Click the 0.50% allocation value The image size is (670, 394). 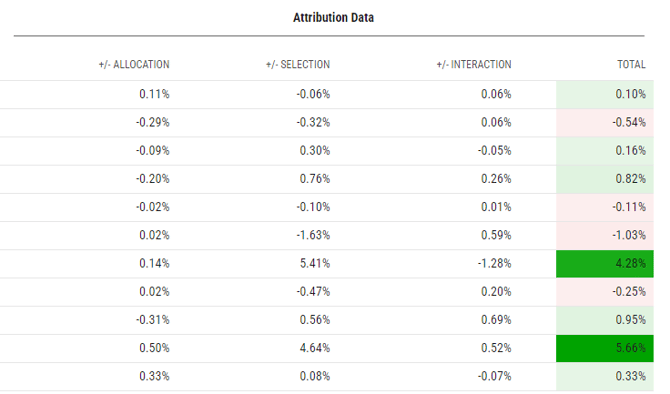154,348
